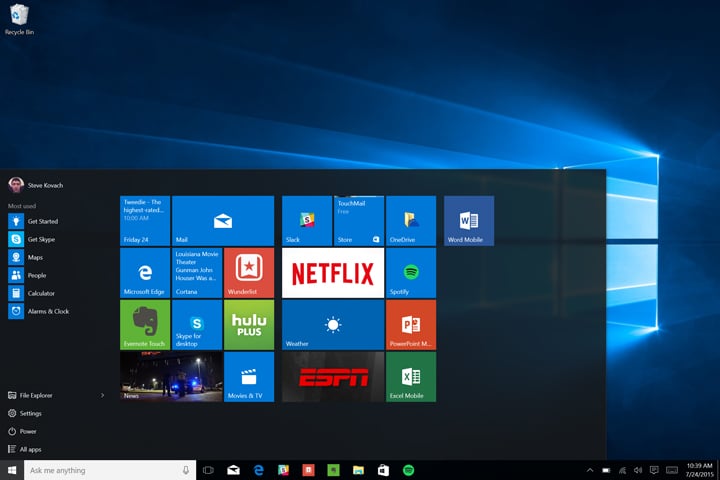
Task: Click the volume icon in system tray
Action: [x=638, y=470]
